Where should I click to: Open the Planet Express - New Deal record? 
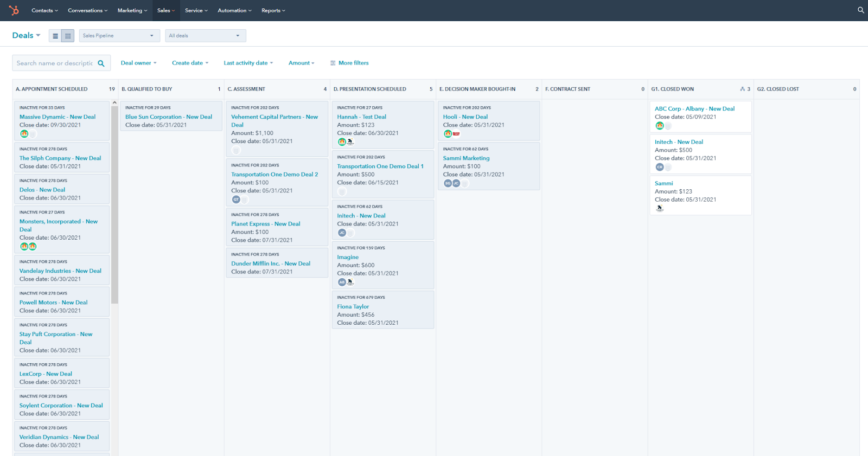pos(266,224)
